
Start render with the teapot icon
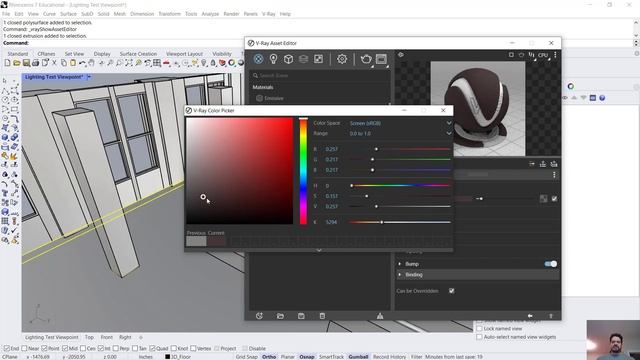pyautogui.click(x=366, y=59)
